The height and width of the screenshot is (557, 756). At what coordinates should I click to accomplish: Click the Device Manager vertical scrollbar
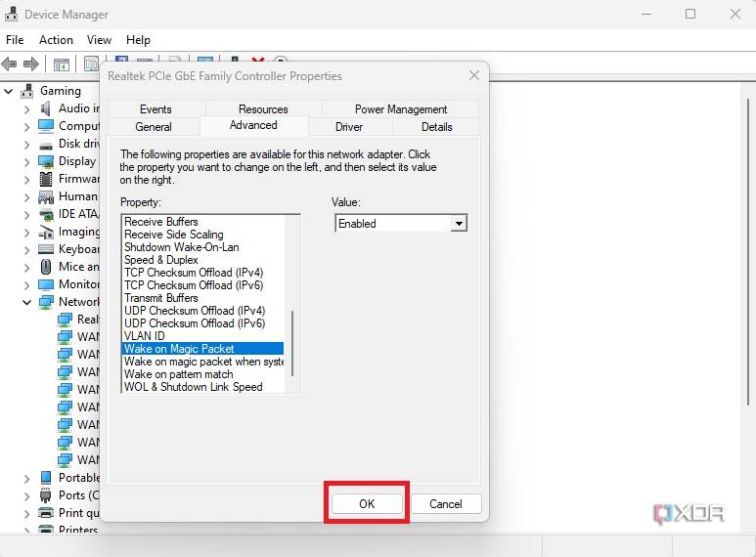pyautogui.click(x=747, y=250)
